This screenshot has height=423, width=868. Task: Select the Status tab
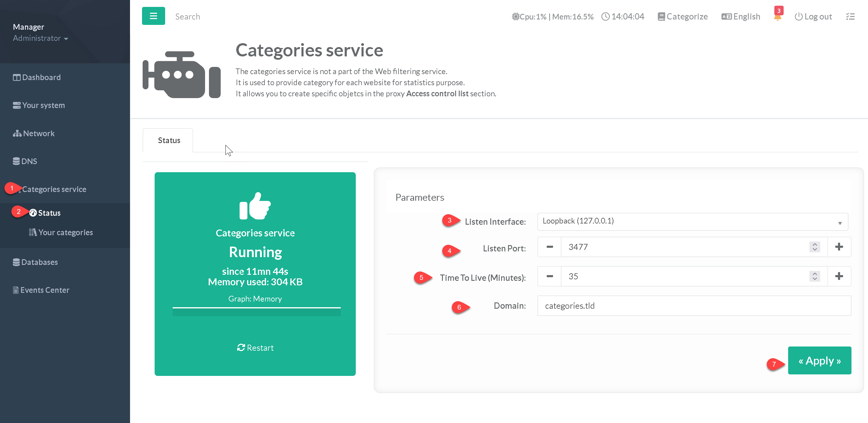pos(169,140)
